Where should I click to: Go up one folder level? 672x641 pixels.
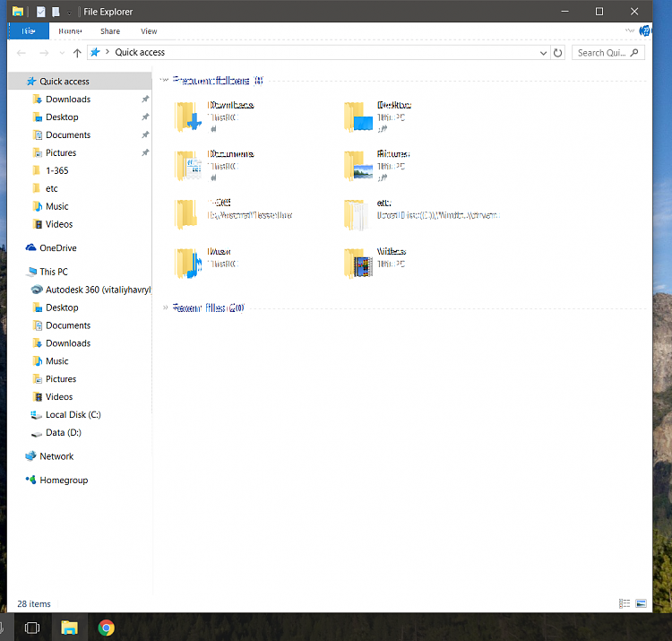[77, 53]
